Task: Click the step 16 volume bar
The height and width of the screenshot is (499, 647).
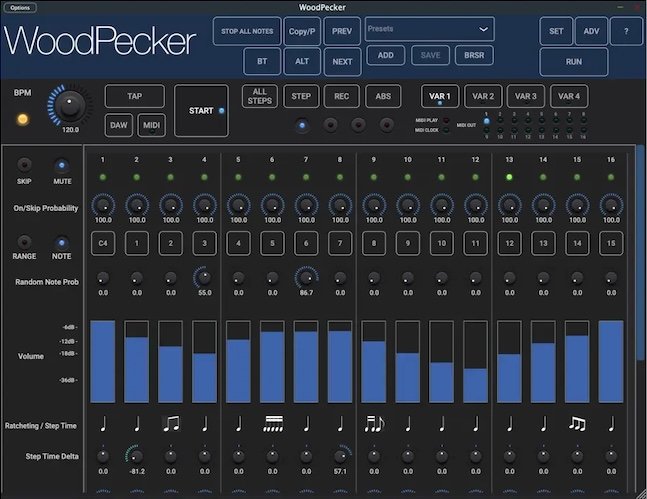Action: 611,362
